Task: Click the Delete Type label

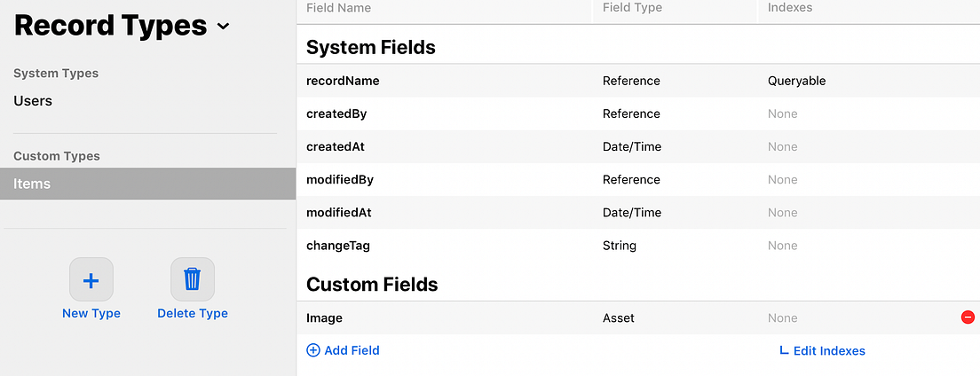Action: tap(193, 313)
